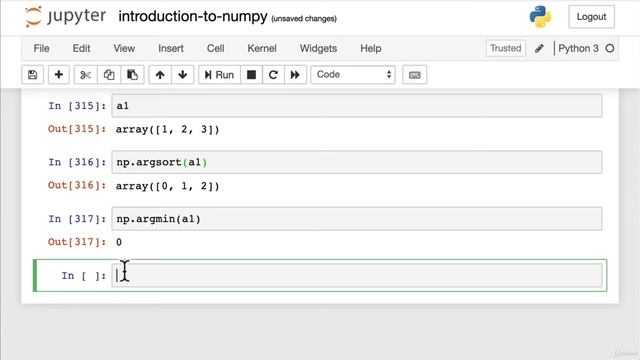The width and height of the screenshot is (640, 360).
Task: Restart the kernel icon
Action: click(273, 75)
